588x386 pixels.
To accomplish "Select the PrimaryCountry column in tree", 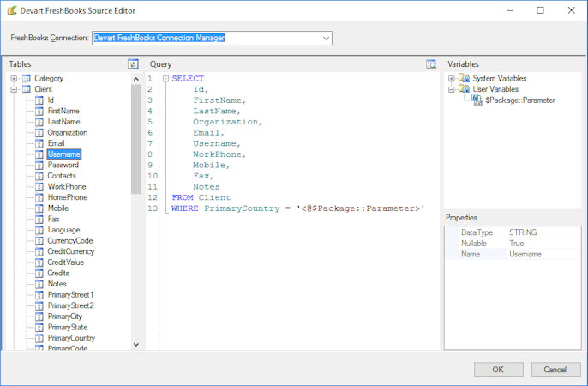I will point(71,338).
